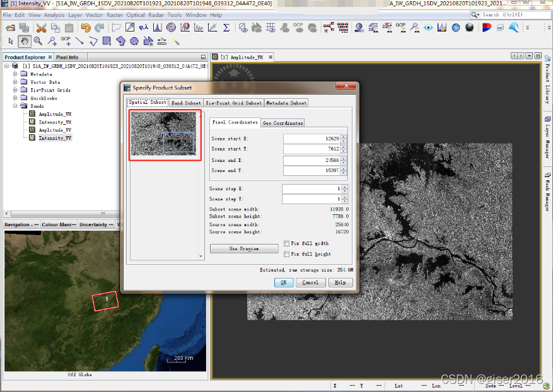Click the Open Product folder icon
Viewport: 553px width, 392px height.
[10, 28]
